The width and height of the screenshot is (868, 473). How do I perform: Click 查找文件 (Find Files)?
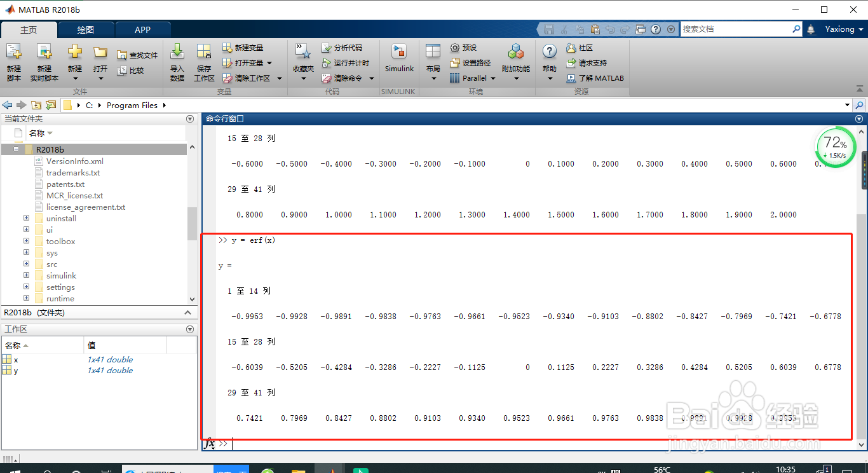137,55
